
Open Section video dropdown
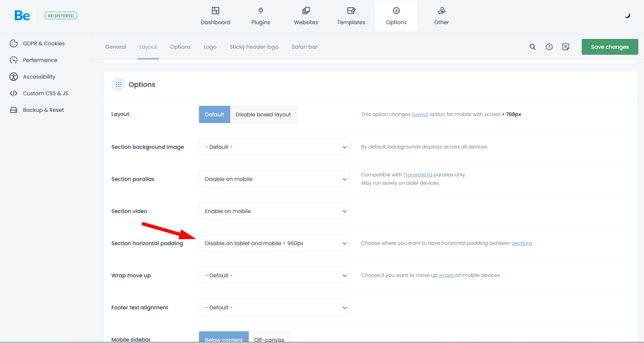pos(274,211)
